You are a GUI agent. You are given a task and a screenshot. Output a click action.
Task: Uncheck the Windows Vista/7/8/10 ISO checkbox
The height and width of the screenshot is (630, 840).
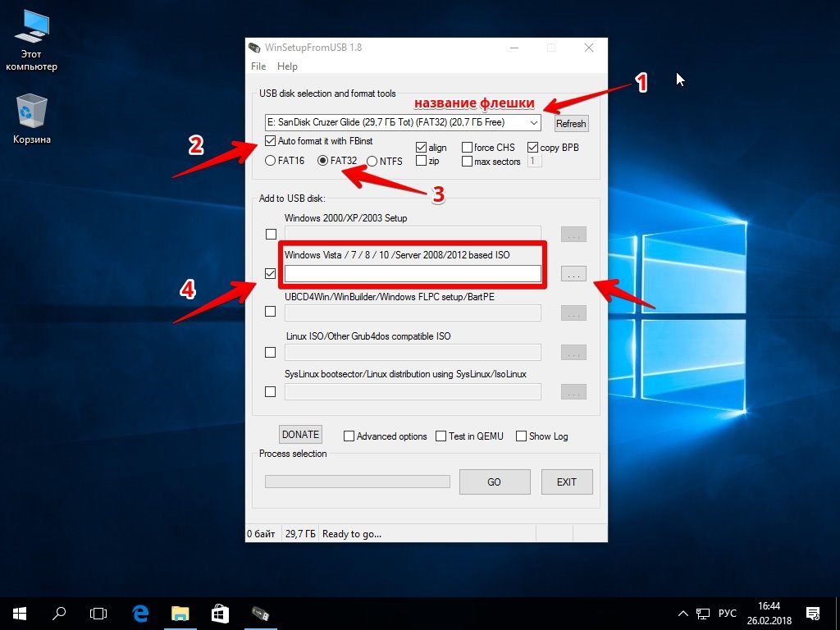coord(271,274)
